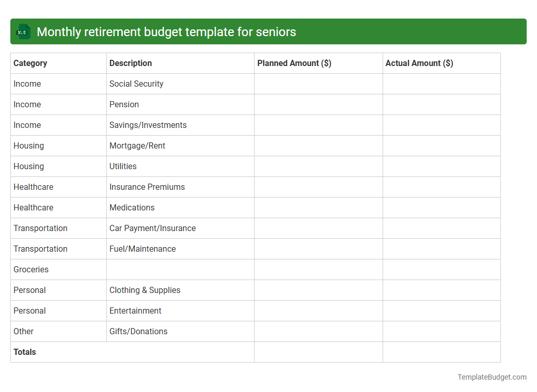Click the green XLS file icon
537x392 pixels.
(x=23, y=31)
